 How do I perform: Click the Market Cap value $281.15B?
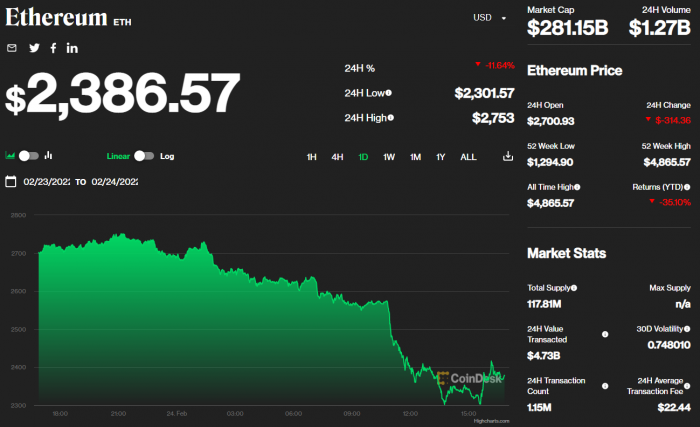click(x=567, y=28)
